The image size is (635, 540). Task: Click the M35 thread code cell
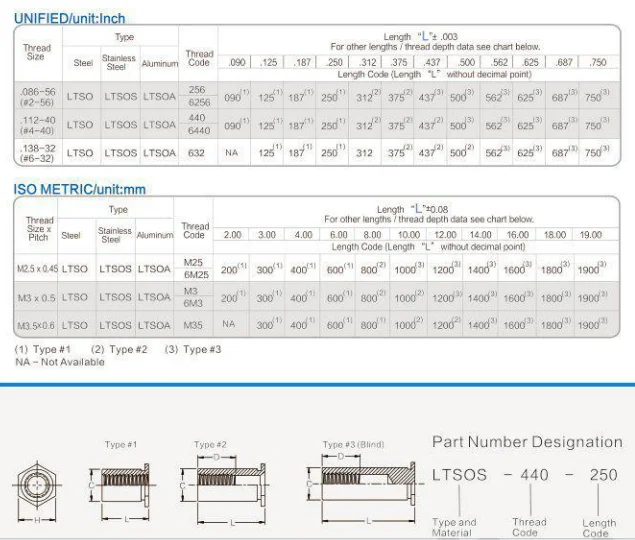pos(194,324)
